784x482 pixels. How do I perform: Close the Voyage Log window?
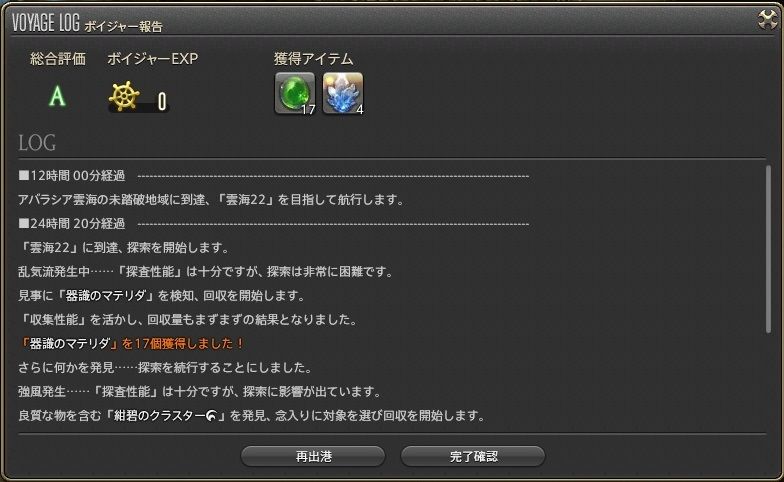click(x=768, y=20)
